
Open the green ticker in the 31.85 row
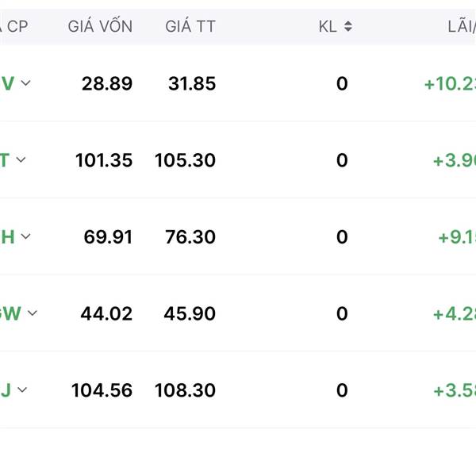pyautogui.click(x=8, y=83)
